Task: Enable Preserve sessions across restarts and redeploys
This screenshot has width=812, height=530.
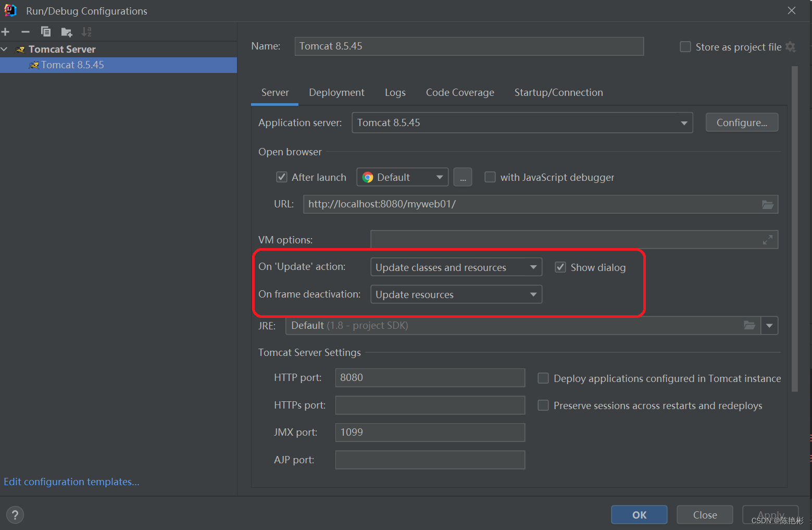Action: [543, 405]
